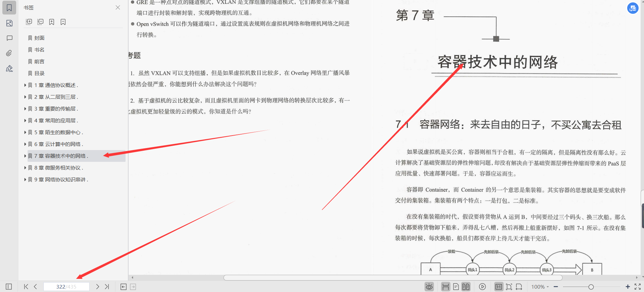The width and height of the screenshot is (644, 292).
Task: Open the comments panel icon
Action: (x=9, y=38)
